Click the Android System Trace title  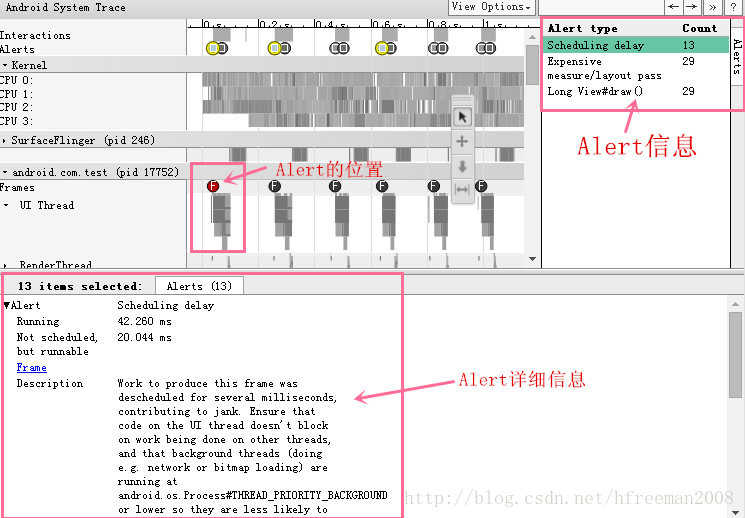point(66,7)
